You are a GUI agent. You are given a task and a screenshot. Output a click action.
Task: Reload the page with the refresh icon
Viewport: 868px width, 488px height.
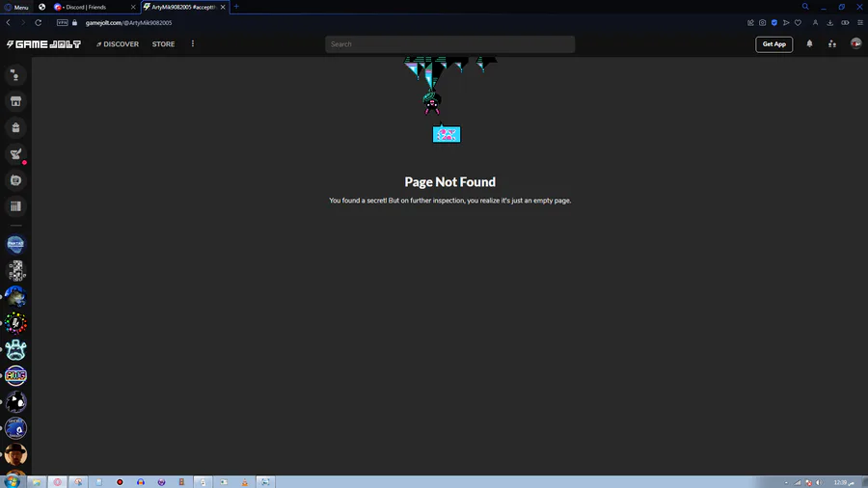39,23
